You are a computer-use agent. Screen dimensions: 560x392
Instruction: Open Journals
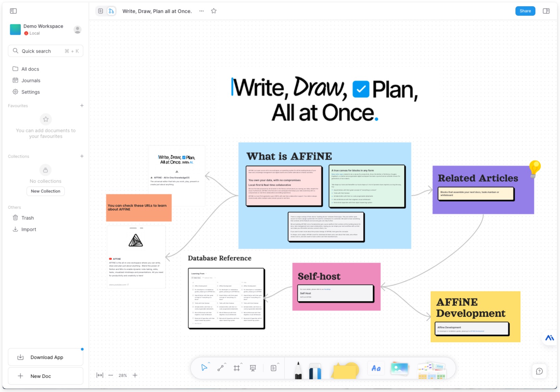[46, 80]
